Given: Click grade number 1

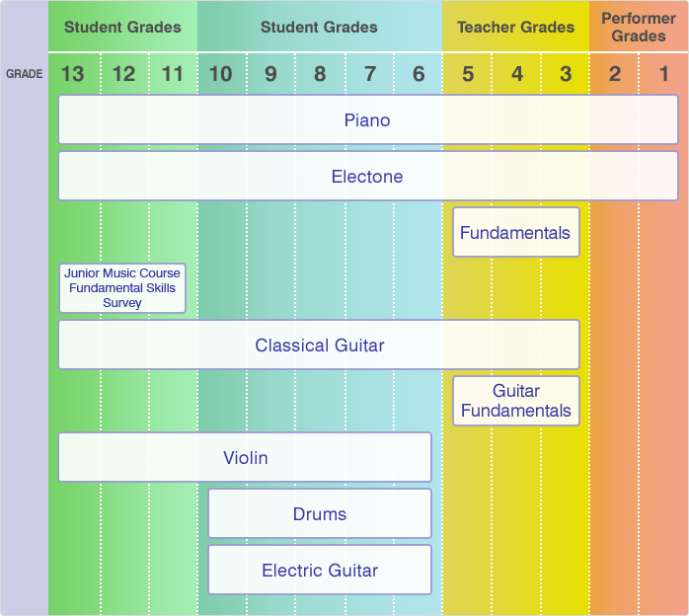Looking at the screenshot, I should (x=664, y=74).
